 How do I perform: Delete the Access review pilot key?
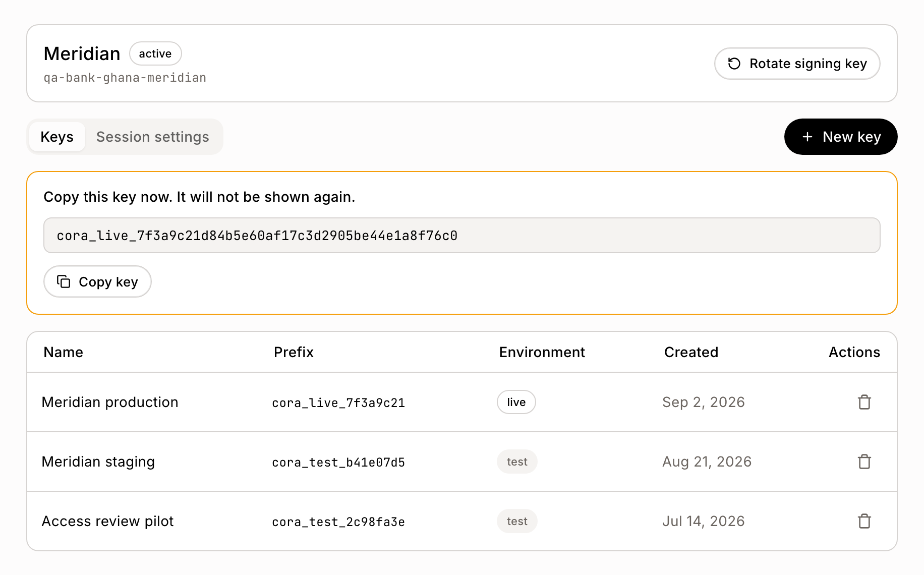(864, 521)
